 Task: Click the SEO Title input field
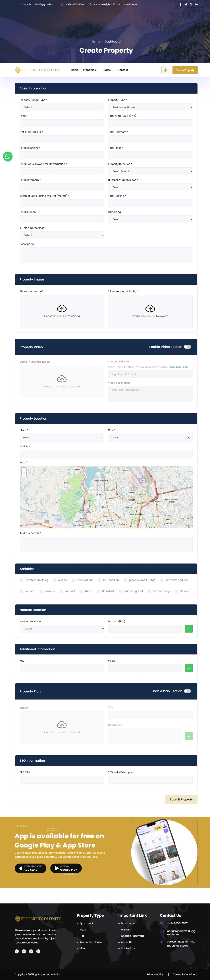click(62, 780)
